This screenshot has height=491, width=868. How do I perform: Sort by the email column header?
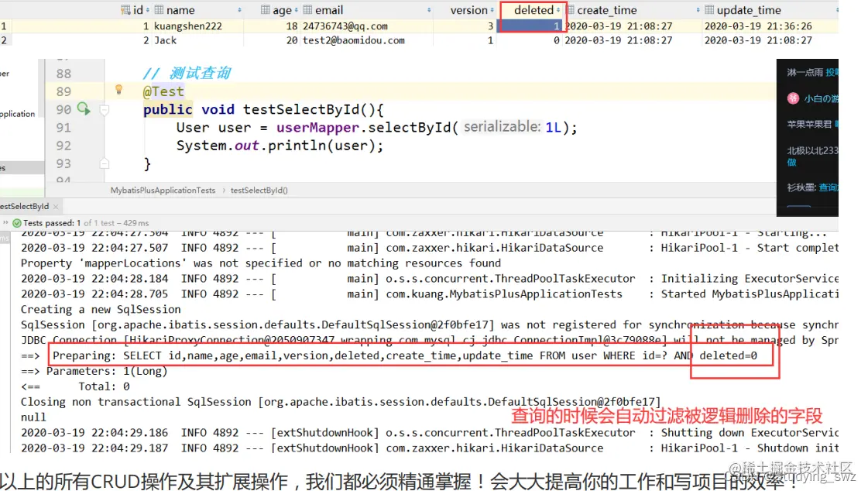[x=329, y=10]
